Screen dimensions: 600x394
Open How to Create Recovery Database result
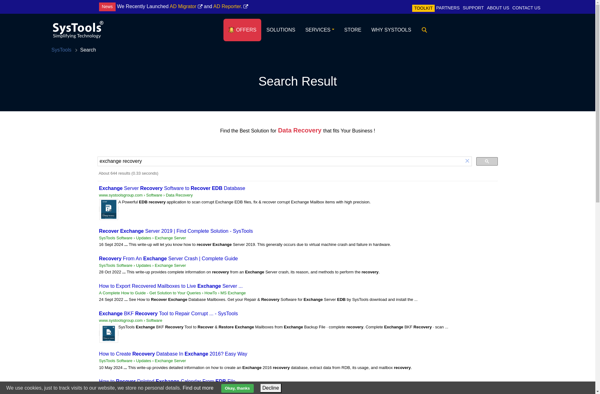coord(173,354)
